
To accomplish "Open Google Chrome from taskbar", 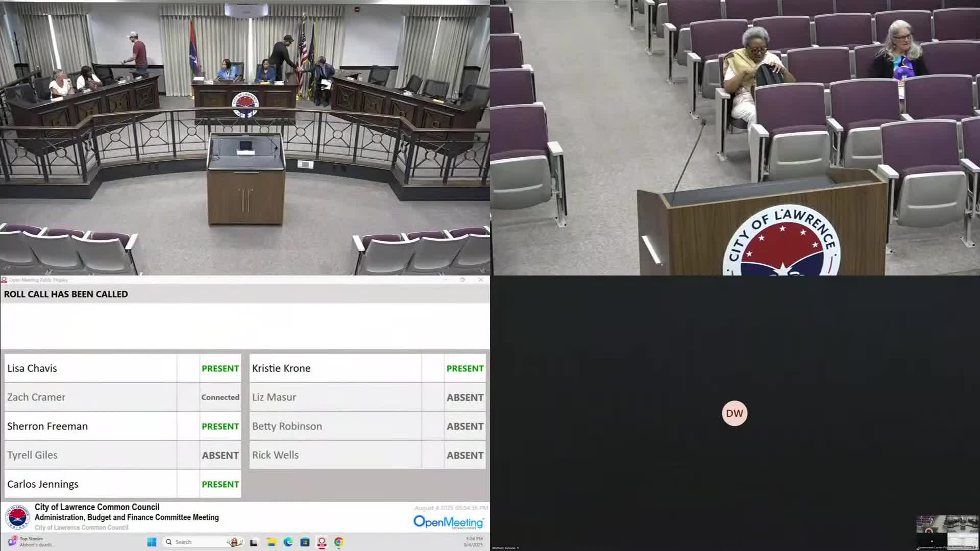I will click(x=338, y=542).
